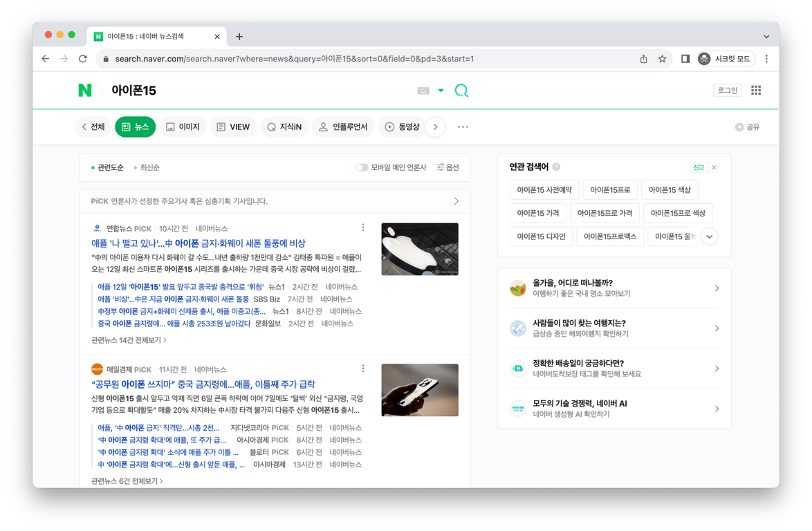Open the on-screen keyboard icon in search bar
The image size is (812, 531).
(423, 91)
